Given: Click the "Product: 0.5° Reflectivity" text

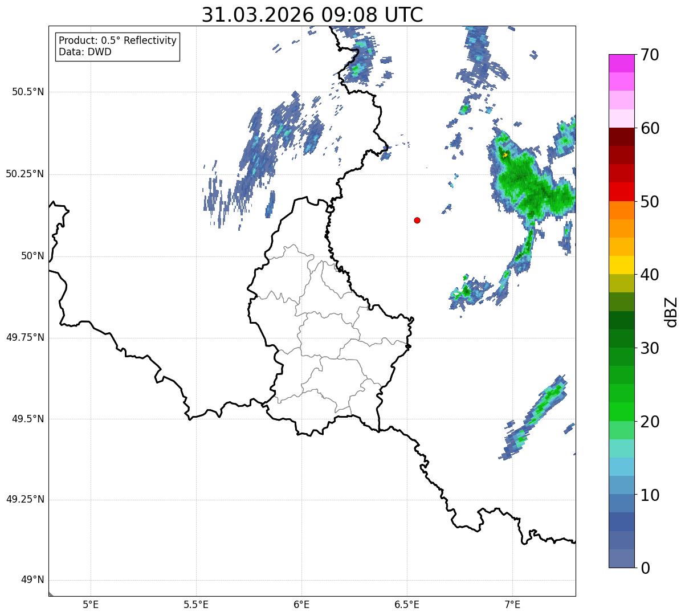Looking at the screenshot, I should click(117, 40).
